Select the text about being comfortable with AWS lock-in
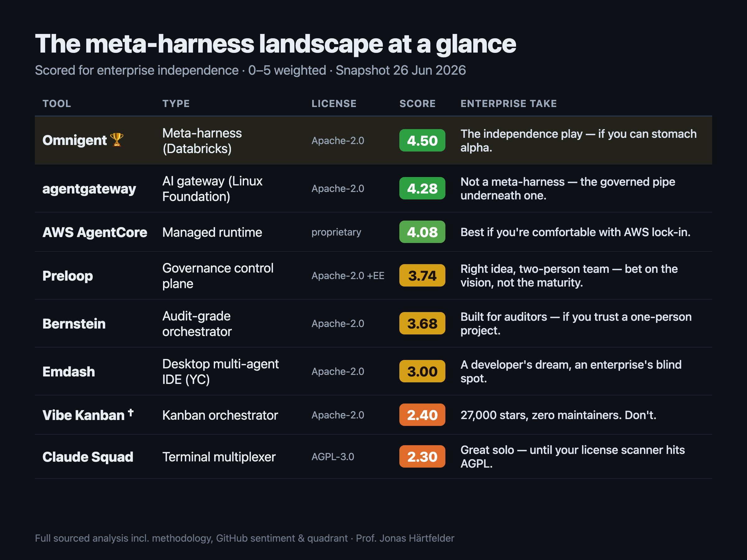 pos(576,232)
